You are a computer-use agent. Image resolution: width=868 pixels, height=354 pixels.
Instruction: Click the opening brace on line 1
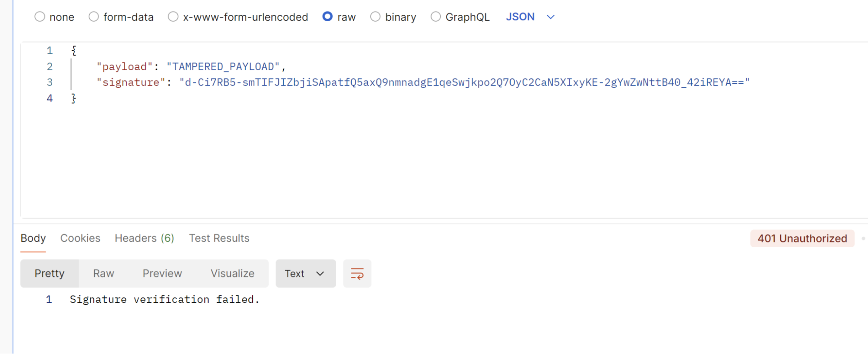[x=74, y=51]
